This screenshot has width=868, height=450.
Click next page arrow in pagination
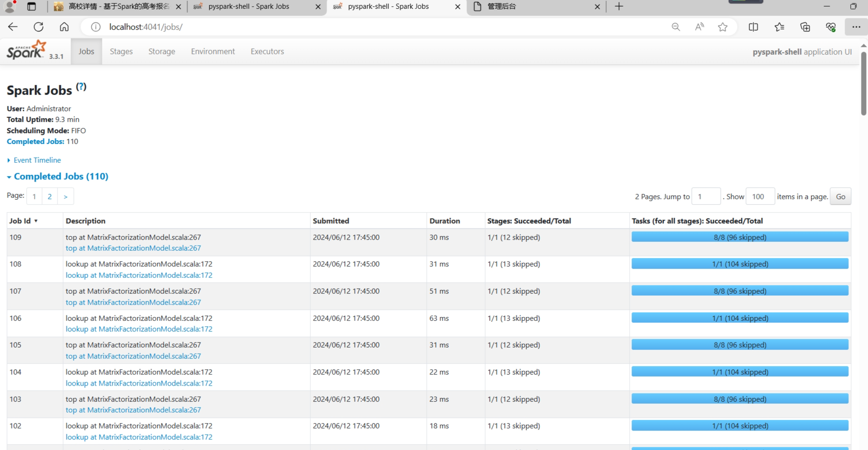(65, 196)
